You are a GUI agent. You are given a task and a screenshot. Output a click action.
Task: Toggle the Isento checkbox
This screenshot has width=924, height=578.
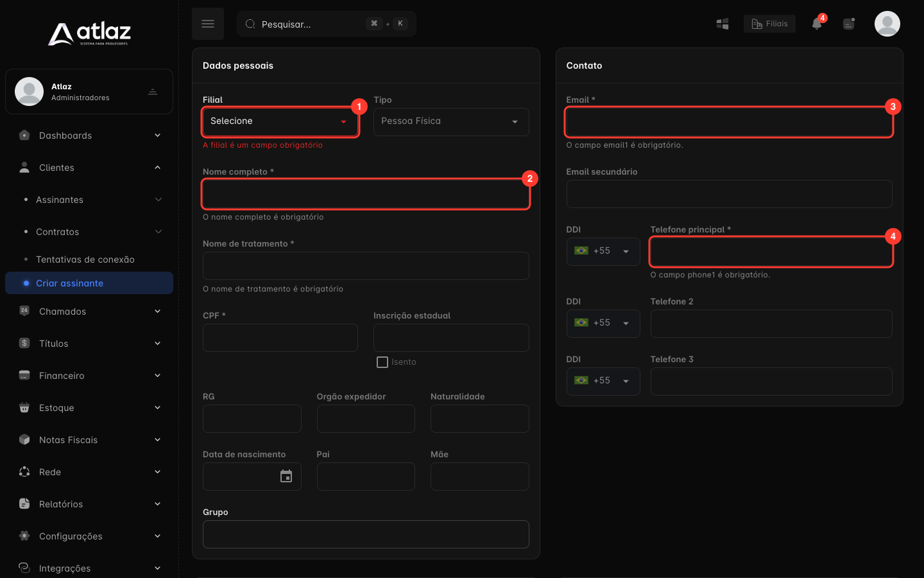[382, 362]
